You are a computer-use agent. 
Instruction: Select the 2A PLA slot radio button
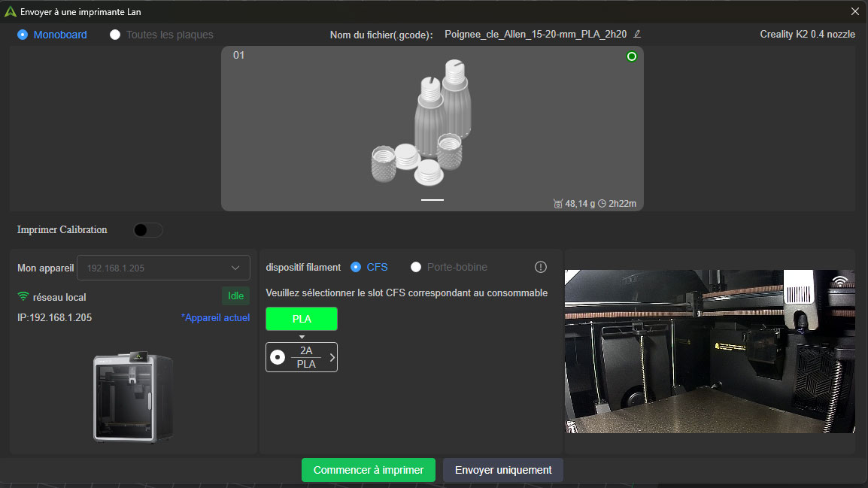click(x=278, y=357)
